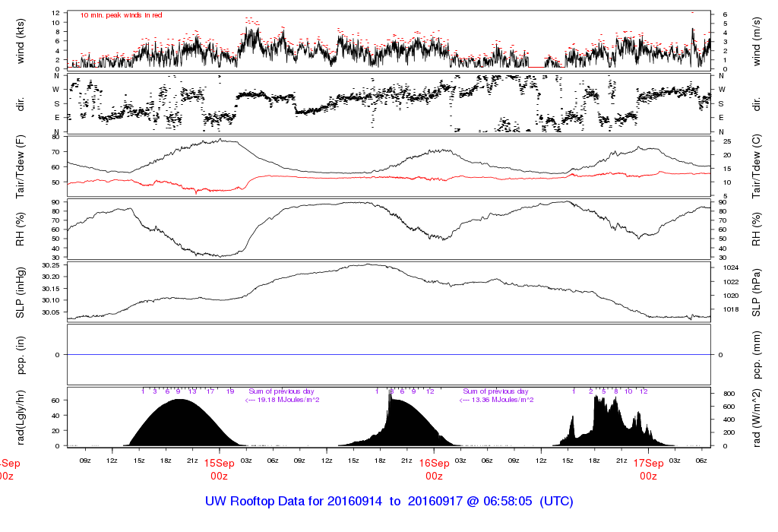The height and width of the screenshot is (532, 778).
Task: Click the 'SLP (inHg)' axis label
Action: click(21, 293)
